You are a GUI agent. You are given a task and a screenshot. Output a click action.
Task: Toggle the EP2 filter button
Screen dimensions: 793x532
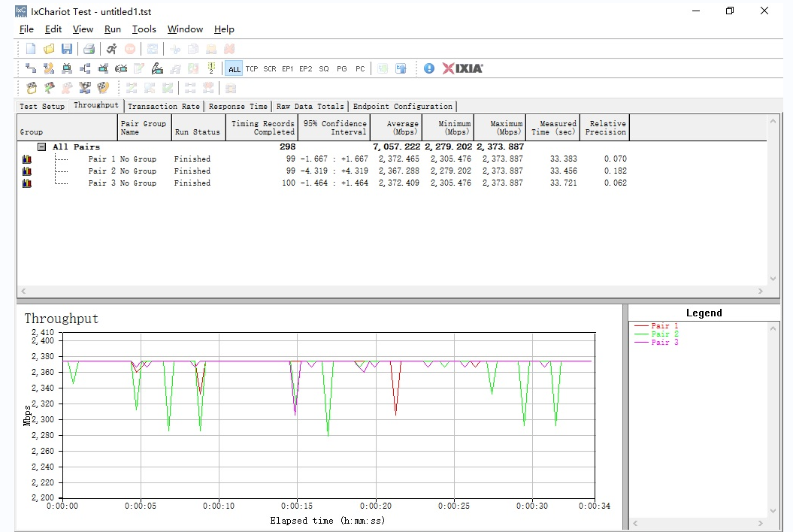(x=306, y=69)
